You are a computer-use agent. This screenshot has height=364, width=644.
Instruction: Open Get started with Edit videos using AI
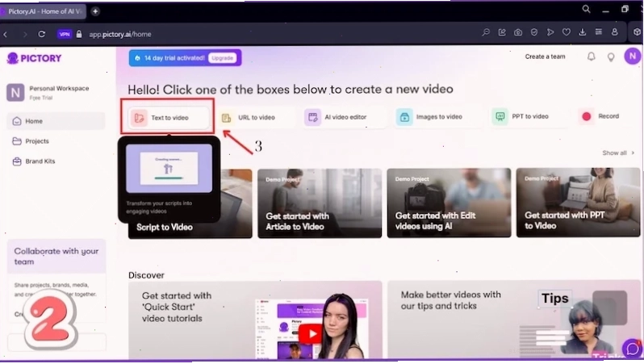pyautogui.click(x=449, y=203)
